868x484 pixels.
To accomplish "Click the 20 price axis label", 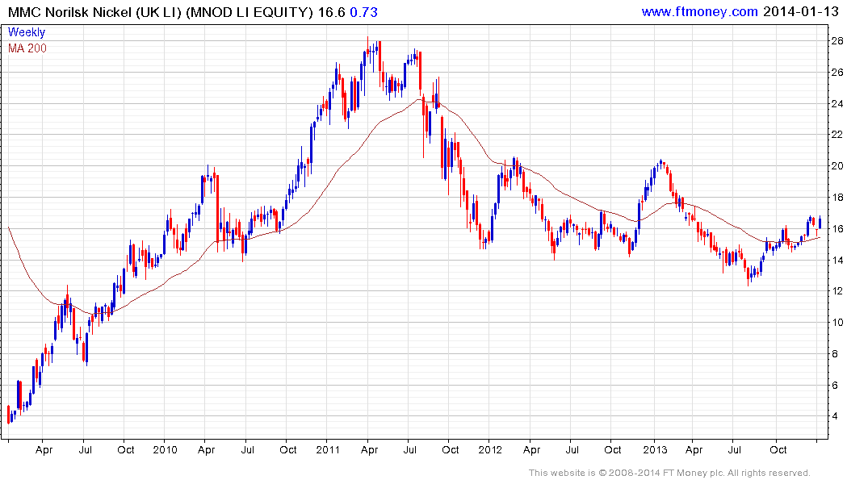I will [837, 166].
